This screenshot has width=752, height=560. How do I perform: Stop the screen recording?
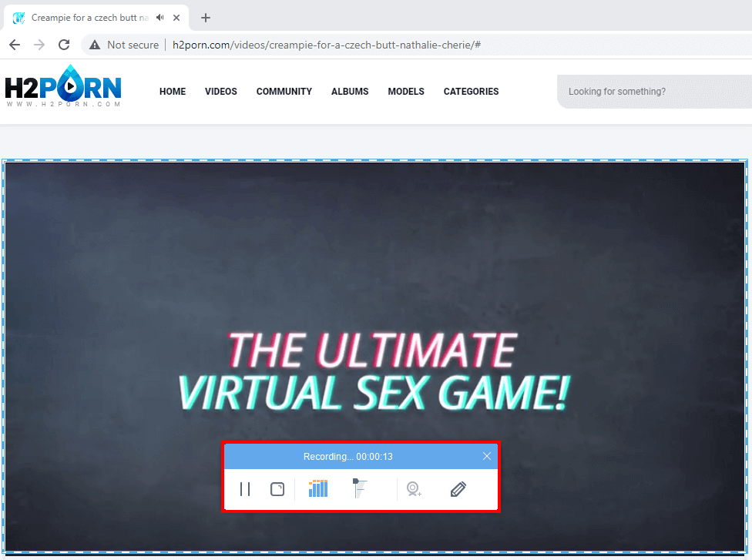pyautogui.click(x=277, y=489)
